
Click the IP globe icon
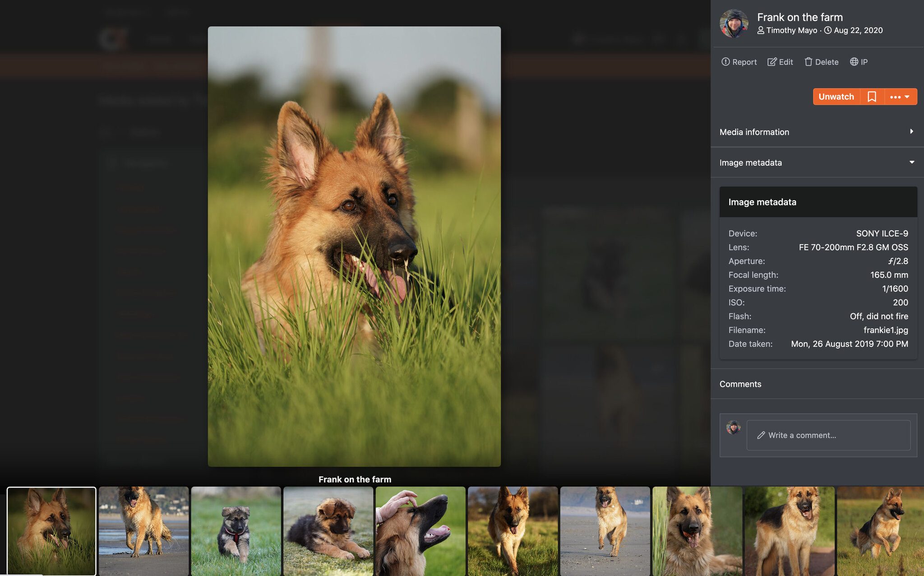[x=854, y=62]
